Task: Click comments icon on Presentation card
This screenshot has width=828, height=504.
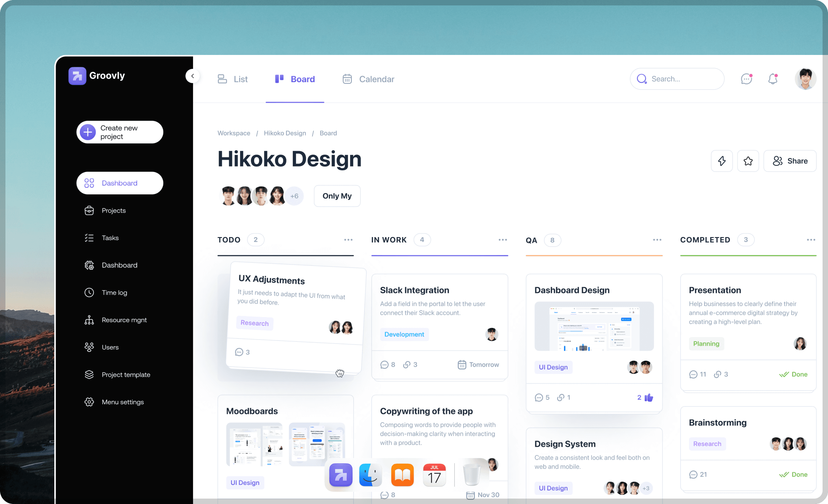Action: pos(693,374)
